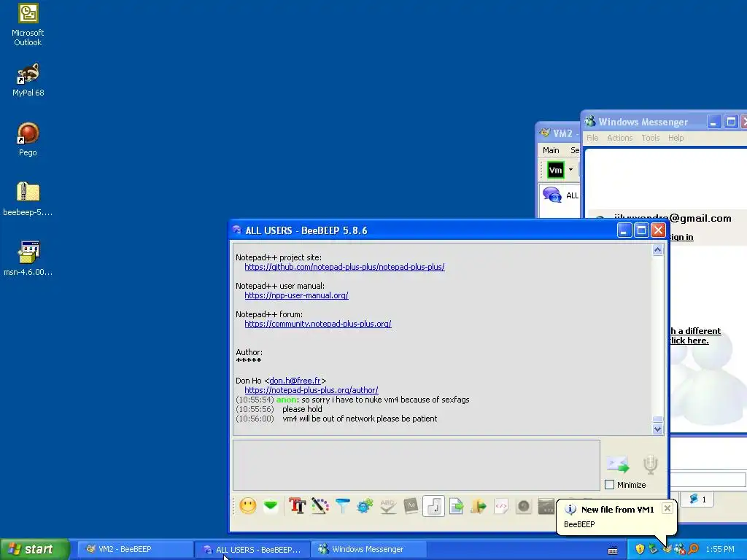Image resolution: width=747 pixels, height=560 pixels.
Task: Click the green anon username in chat
Action: point(286,400)
